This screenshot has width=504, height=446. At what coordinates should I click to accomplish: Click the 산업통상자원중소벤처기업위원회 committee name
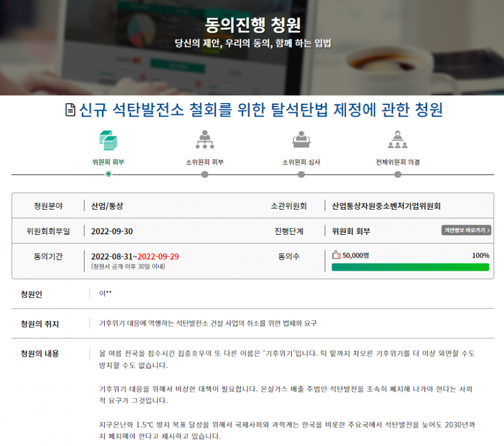coord(386,206)
